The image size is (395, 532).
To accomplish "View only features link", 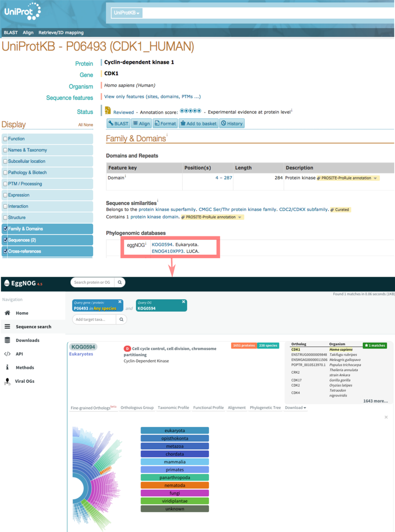I will [152, 97].
